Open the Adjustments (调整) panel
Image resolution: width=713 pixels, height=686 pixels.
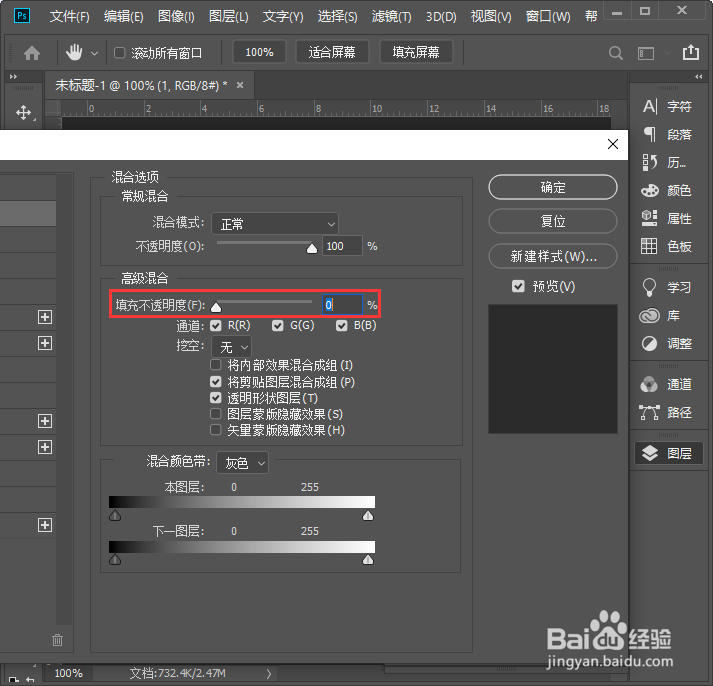click(668, 343)
